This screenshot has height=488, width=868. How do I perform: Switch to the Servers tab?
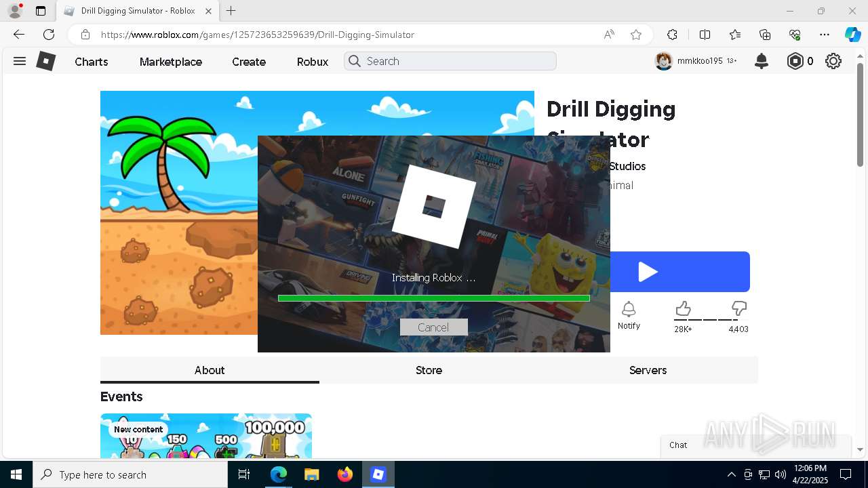[x=648, y=370]
